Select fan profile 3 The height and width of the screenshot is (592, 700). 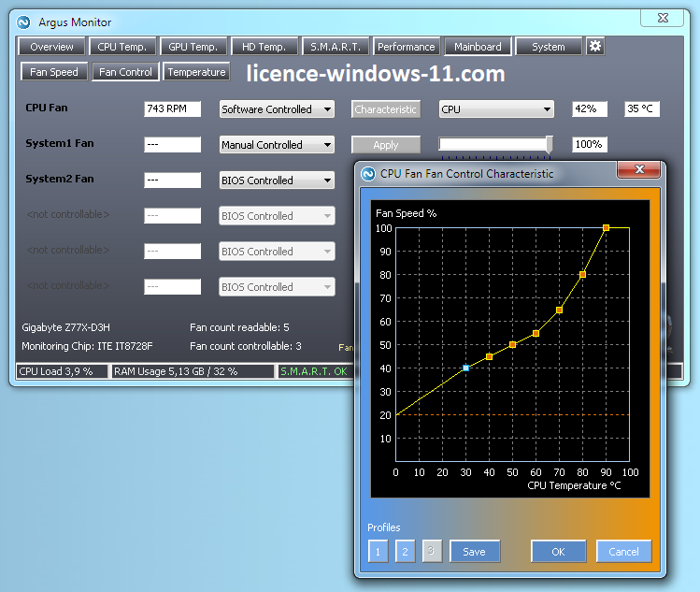click(x=432, y=552)
